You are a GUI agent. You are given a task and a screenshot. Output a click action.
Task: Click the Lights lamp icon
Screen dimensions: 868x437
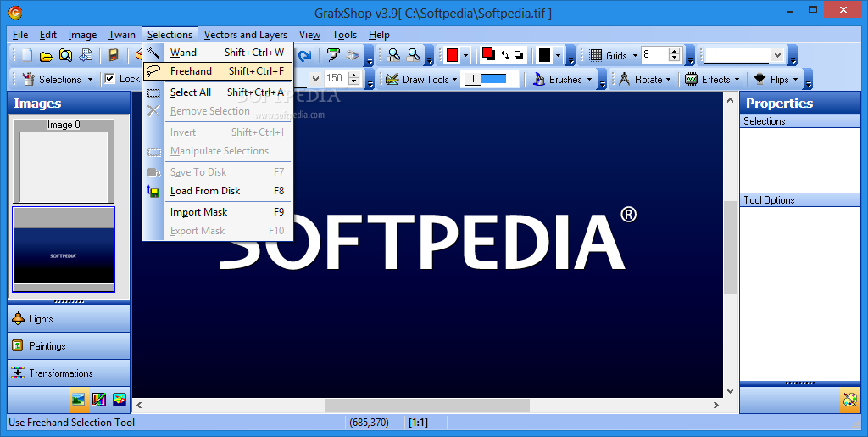point(19,318)
